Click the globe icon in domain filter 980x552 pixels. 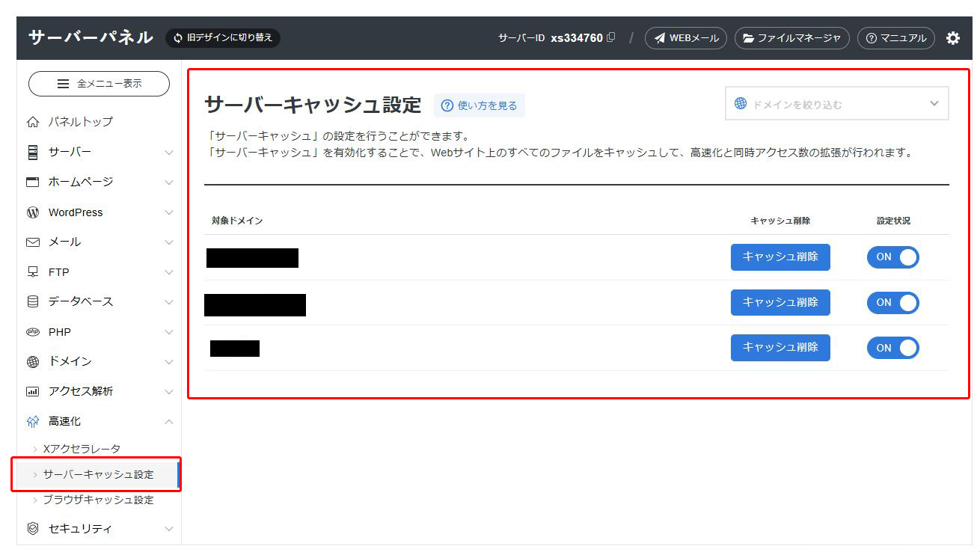click(x=741, y=104)
